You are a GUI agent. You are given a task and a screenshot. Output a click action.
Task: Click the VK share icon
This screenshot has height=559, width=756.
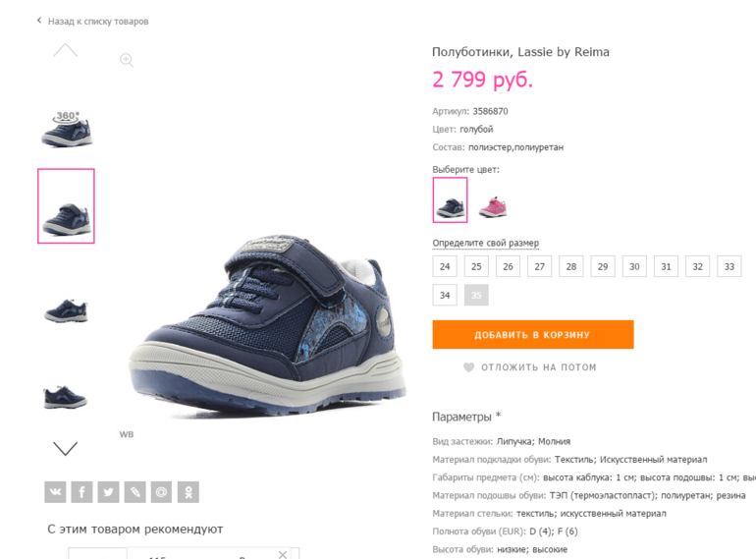point(55,492)
